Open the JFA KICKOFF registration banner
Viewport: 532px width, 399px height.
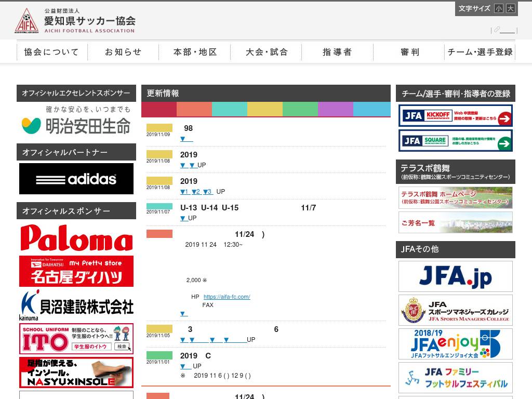click(x=455, y=116)
